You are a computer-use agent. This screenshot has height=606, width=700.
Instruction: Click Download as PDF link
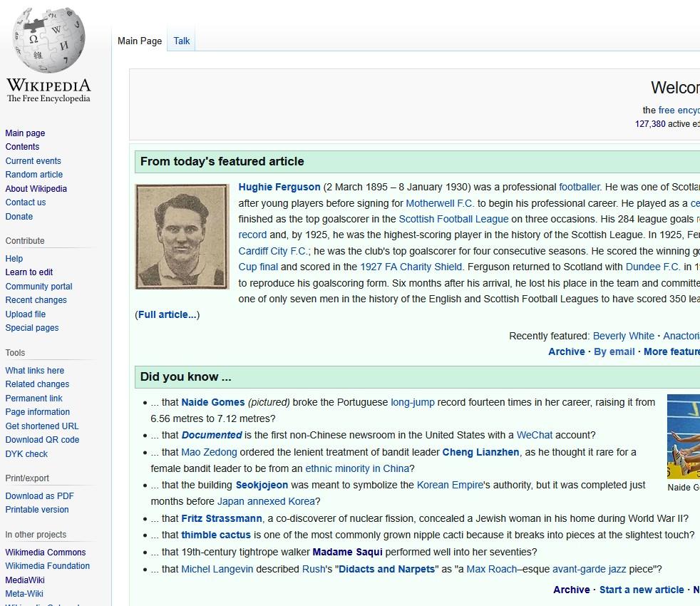40,496
